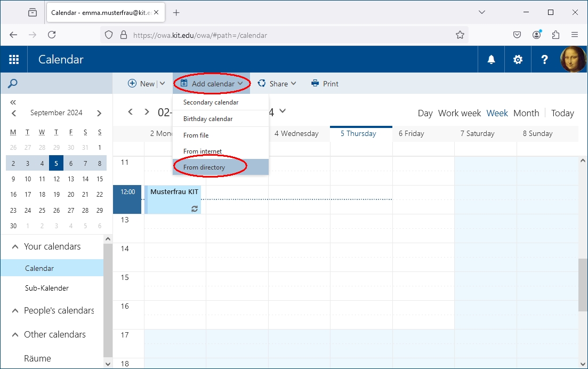Select Sub-Kalender in calendar list
Image resolution: width=588 pixels, height=369 pixels.
pos(47,288)
